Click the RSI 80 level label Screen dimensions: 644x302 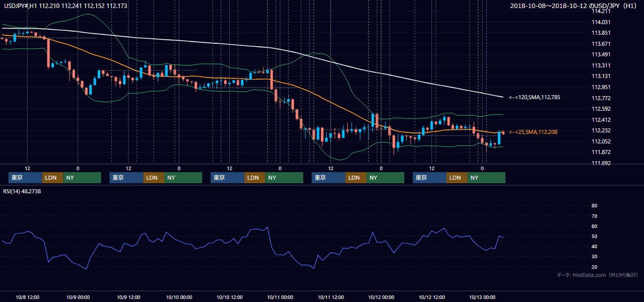click(594, 206)
